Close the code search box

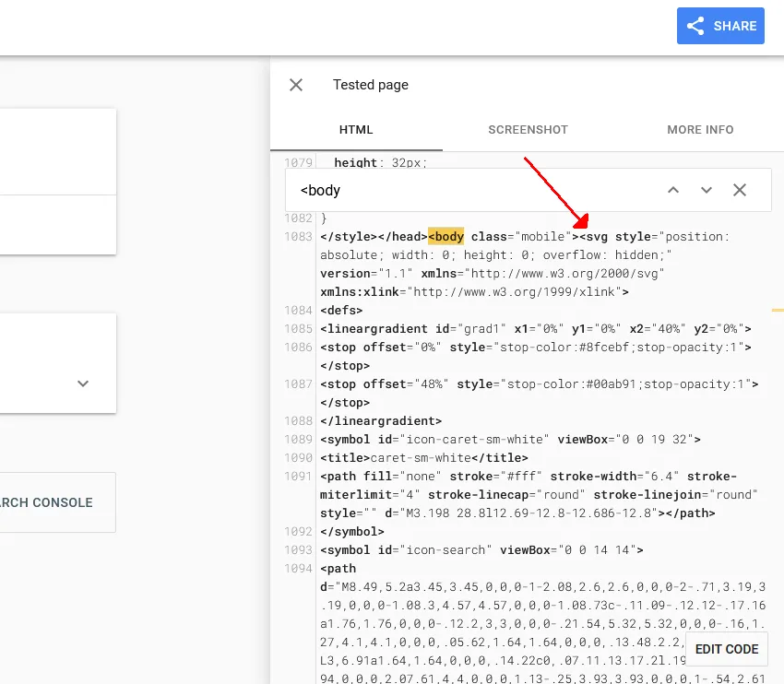[740, 190]
